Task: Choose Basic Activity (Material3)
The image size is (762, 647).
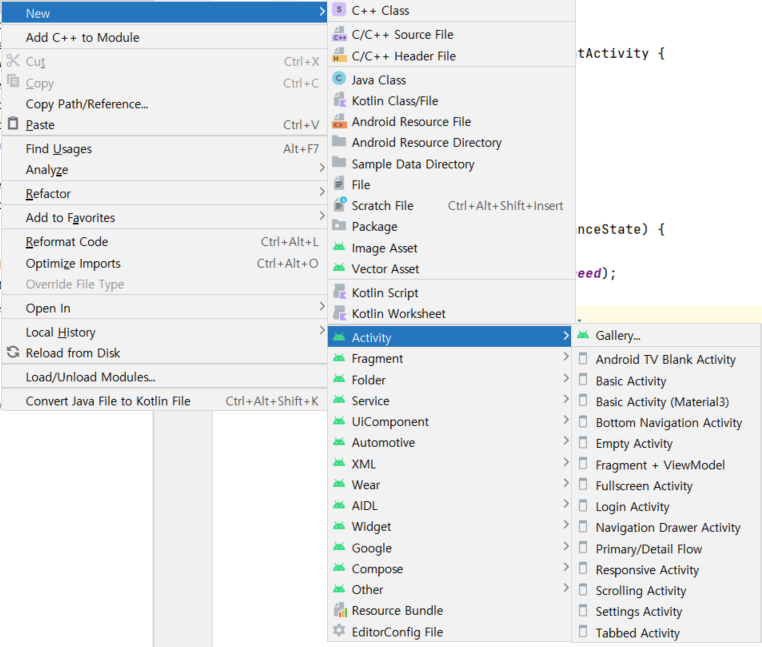Action: [666, 402]
